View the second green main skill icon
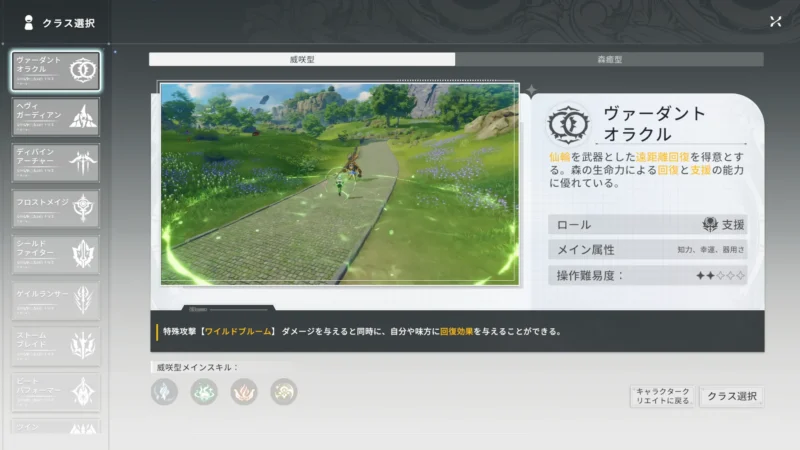 [x=204, y=392]
